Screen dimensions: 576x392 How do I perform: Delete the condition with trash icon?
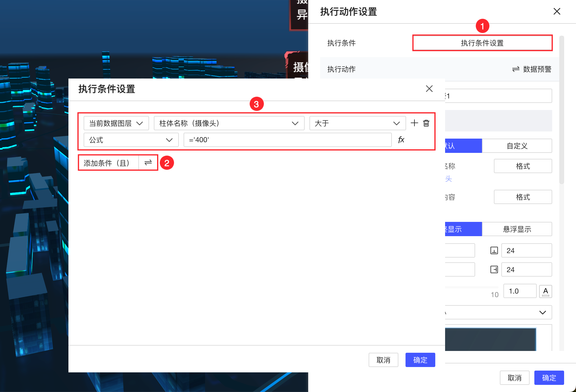coord(426,123)
